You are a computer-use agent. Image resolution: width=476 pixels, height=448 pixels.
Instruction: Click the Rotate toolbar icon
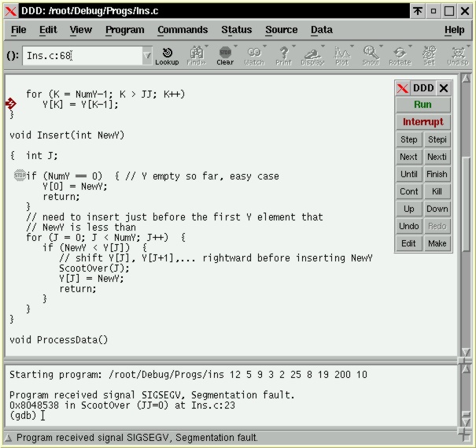pyautogui.click(x=400, y=55)
